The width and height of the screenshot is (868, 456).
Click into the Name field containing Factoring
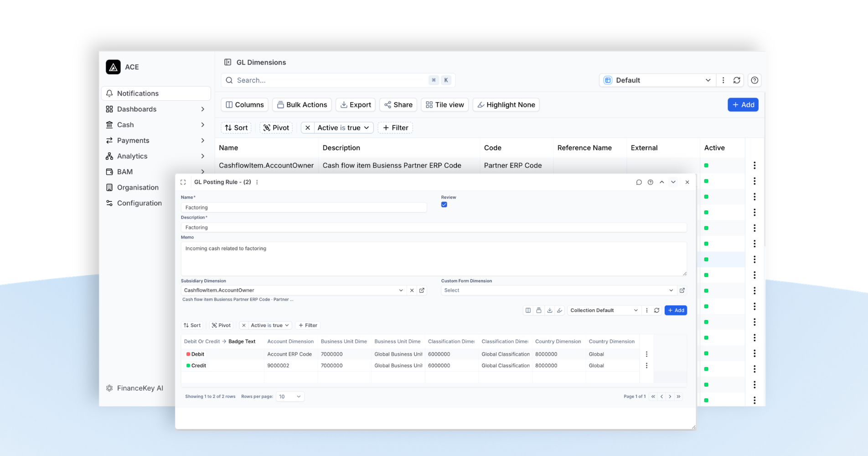tap(304, 207)
